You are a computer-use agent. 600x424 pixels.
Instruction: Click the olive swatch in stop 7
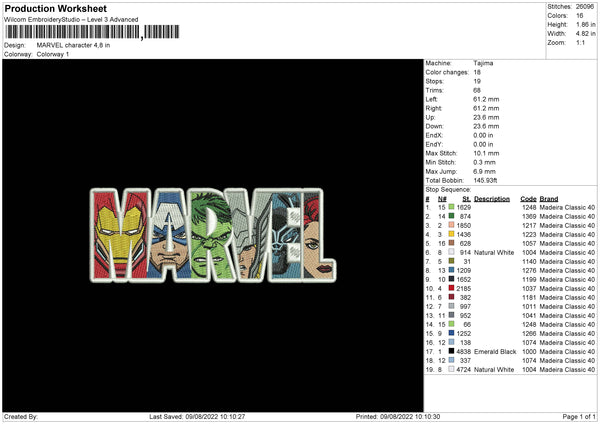click(x=452, y=261)
